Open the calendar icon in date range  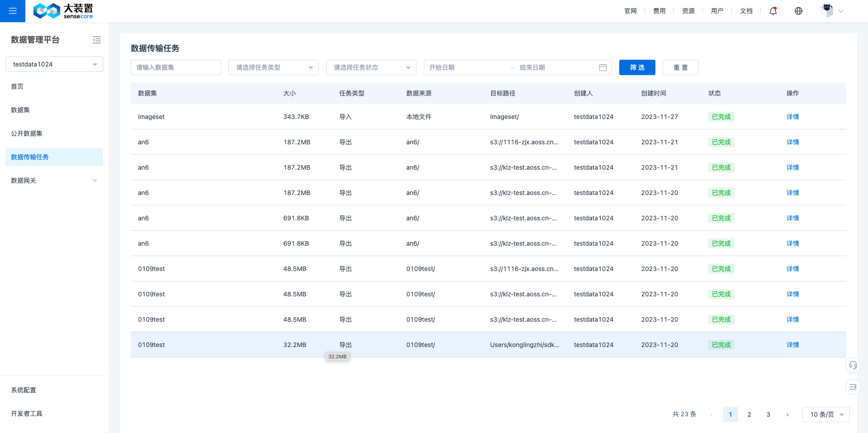pos(602,67)
